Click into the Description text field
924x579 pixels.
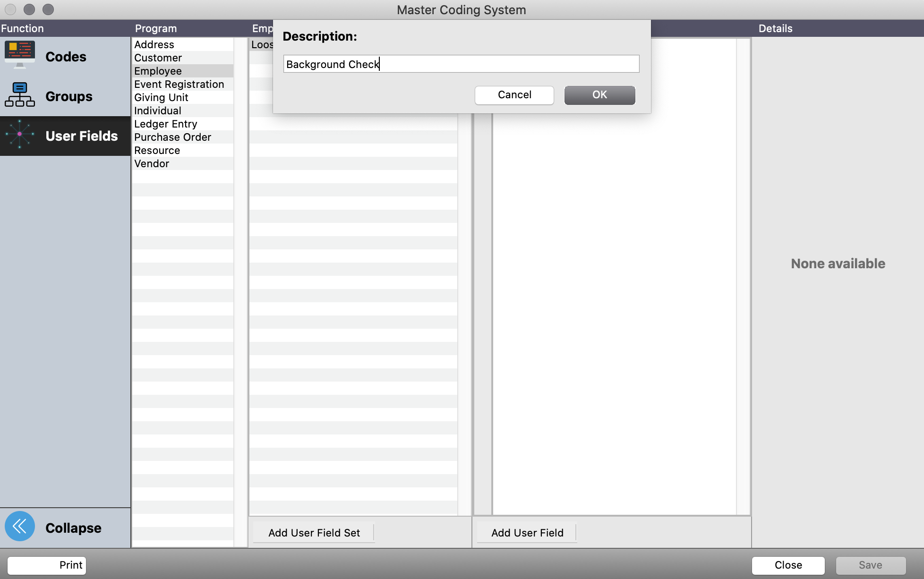(461, 64)
